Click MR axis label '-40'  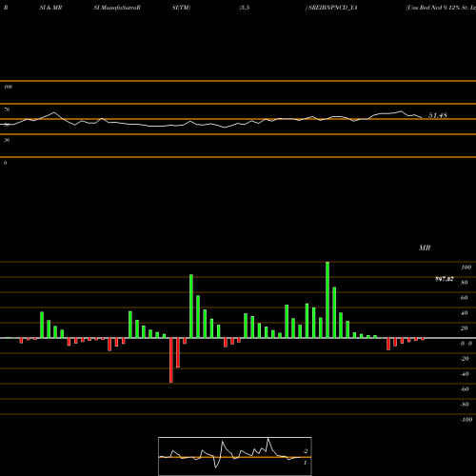pyautogui.click(x=465, y=374)
